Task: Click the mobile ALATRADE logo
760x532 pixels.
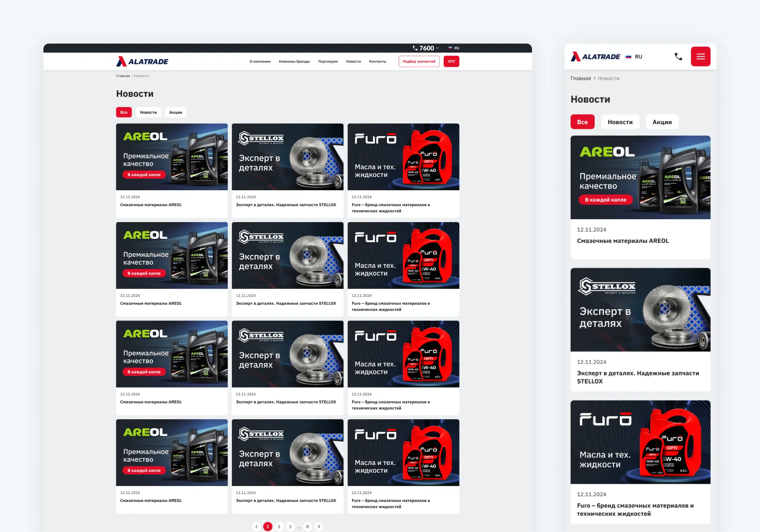Action: click(x=595, y=57)
